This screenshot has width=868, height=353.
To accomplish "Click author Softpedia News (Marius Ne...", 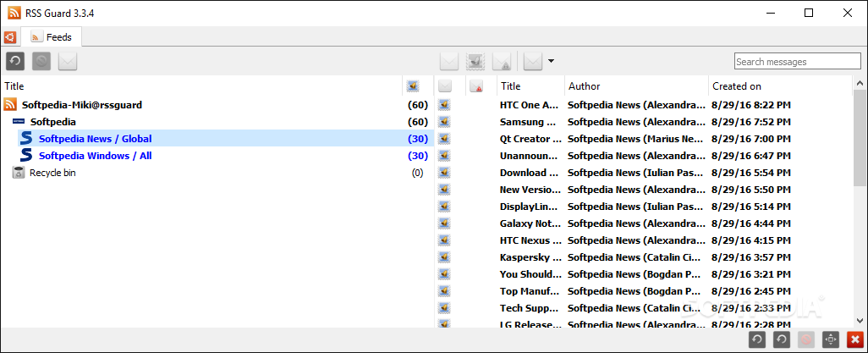I will pyautogui.click(x=636, y=139).
